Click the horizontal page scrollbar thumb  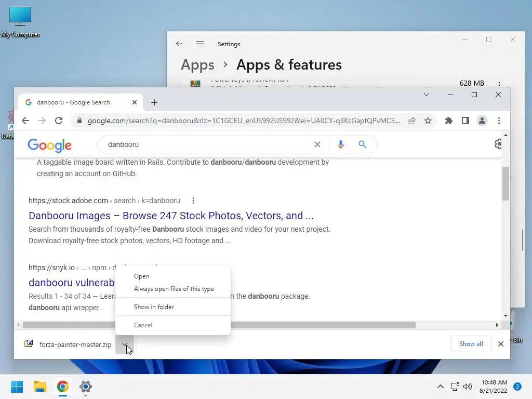(219, 325)
